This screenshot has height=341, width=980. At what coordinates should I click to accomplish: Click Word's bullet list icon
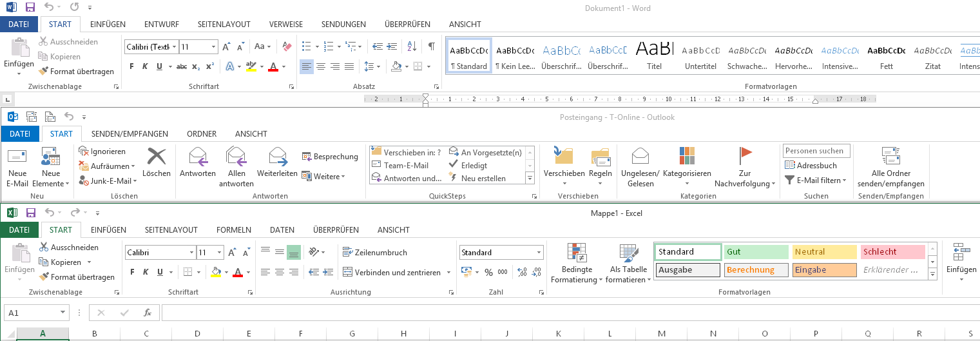307,46
